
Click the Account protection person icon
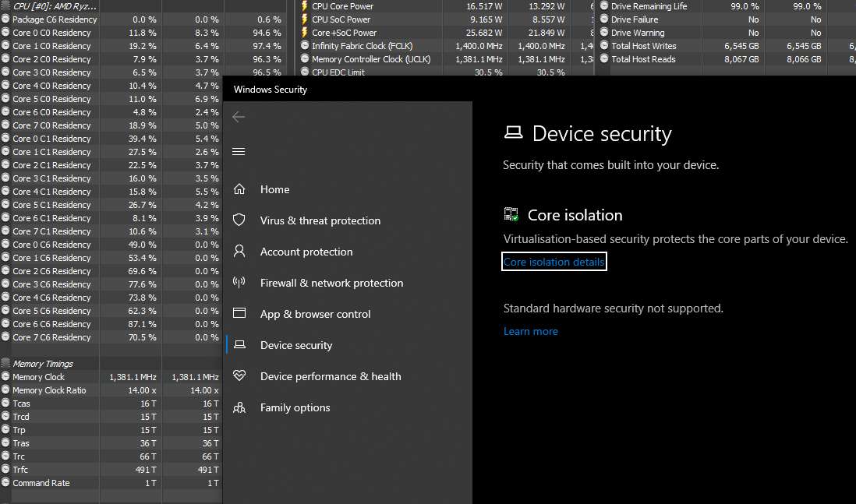(x=239, y=252)
